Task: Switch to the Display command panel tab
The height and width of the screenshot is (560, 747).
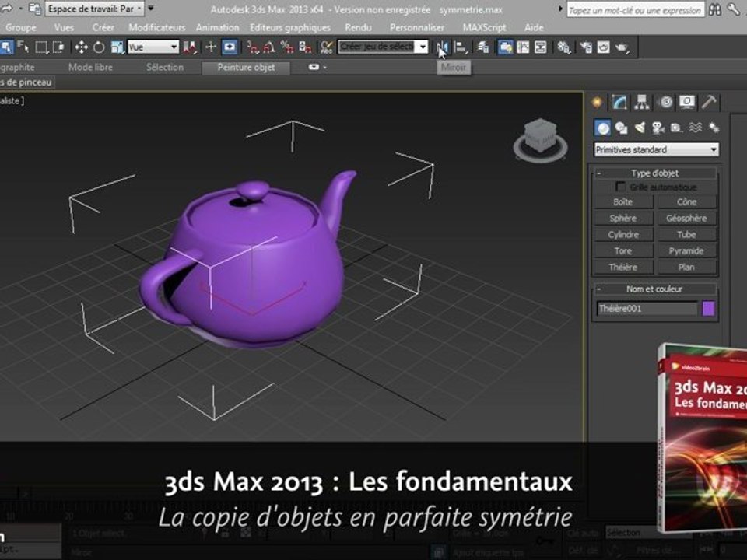Action: (686, 102)
